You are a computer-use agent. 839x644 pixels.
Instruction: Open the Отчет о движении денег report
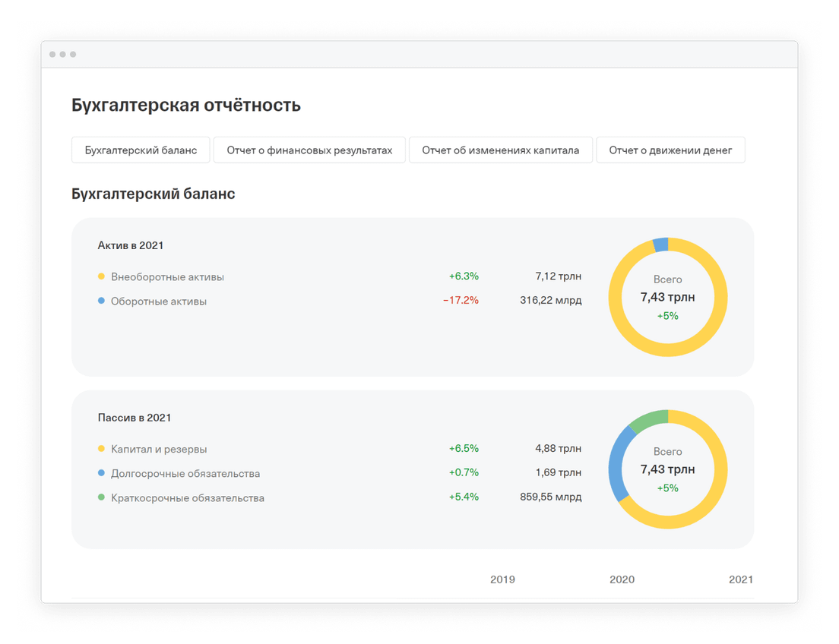pyautogui.click(x=670, y=150)
